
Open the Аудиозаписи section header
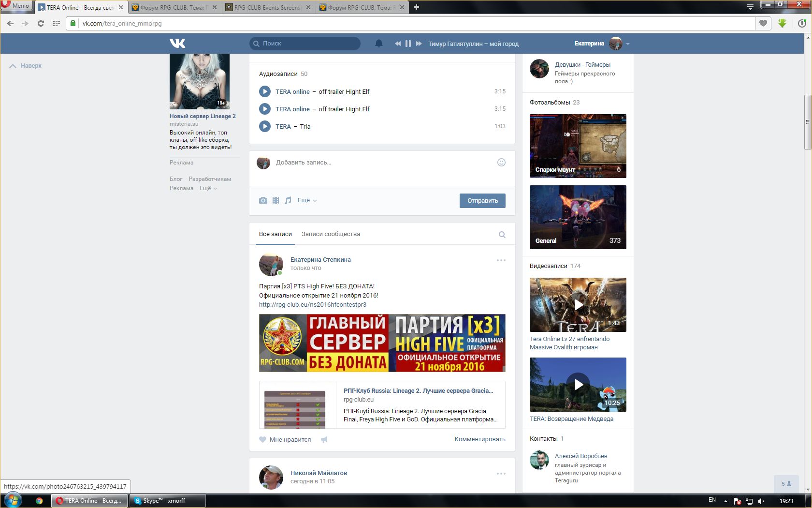tap(278, 74)
